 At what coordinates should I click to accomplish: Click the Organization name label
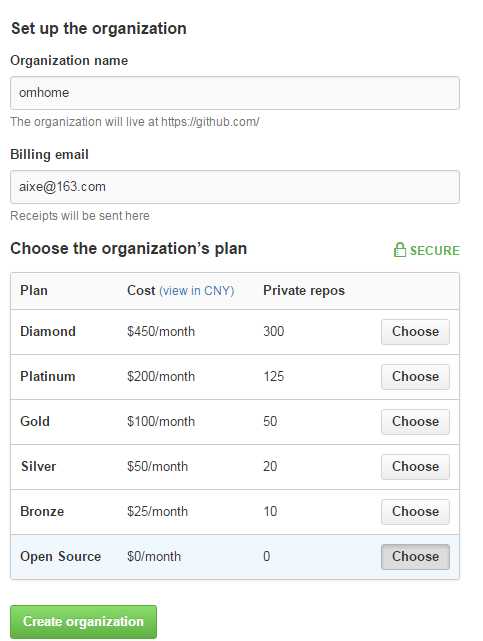click(x=69, y=61)
